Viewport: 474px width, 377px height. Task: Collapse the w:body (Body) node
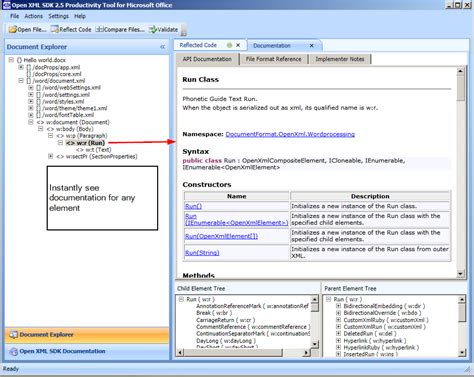pos(41,129)
